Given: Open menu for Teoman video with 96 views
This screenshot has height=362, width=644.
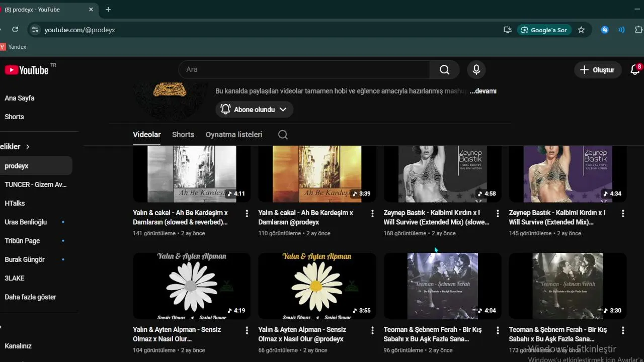Looking at the screenshot, I should [x=498, y=330].
